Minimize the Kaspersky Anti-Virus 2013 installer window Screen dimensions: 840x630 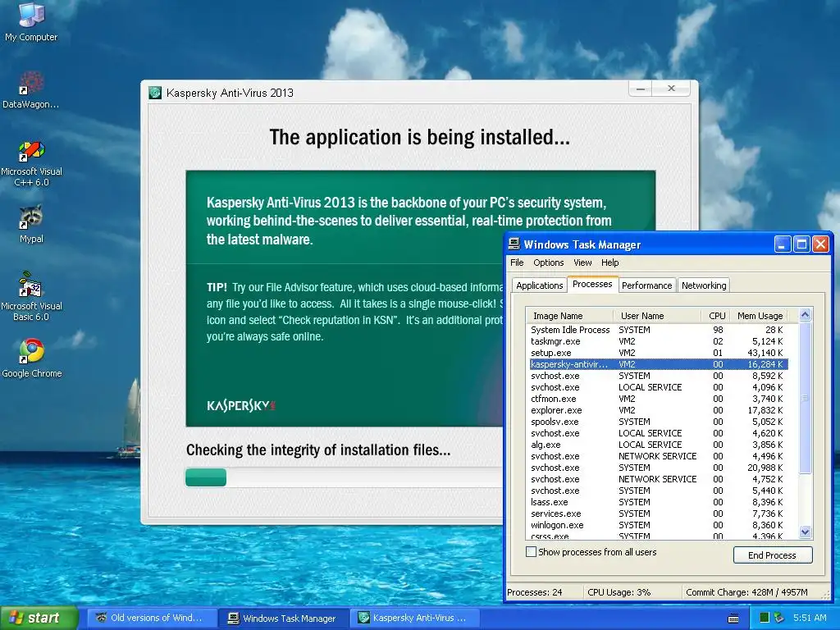640,89
